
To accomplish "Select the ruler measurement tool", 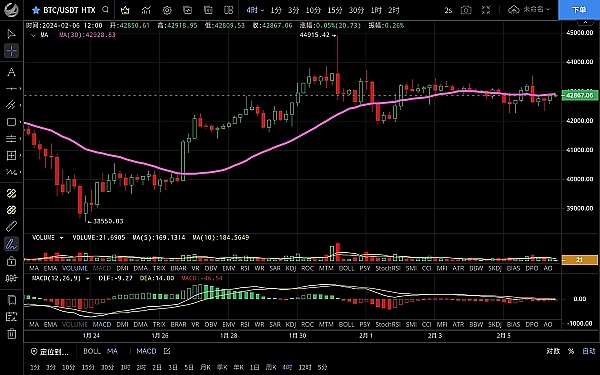I will [11, 226].
